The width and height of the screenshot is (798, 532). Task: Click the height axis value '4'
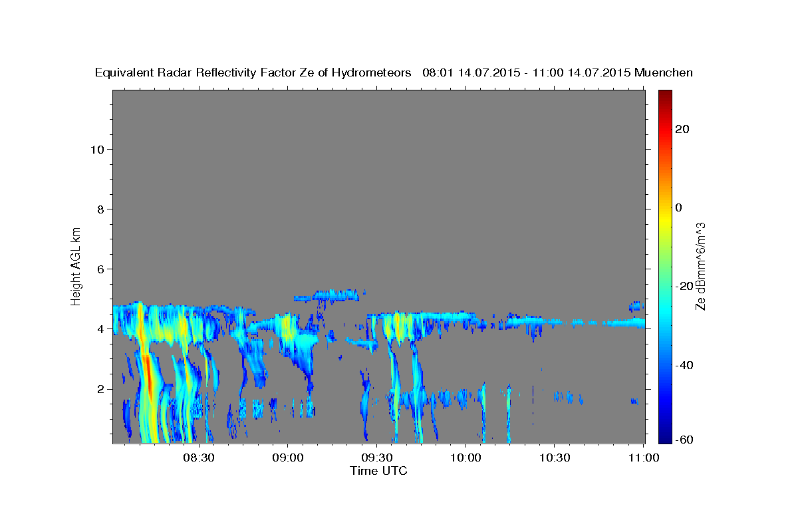(102, 329)
